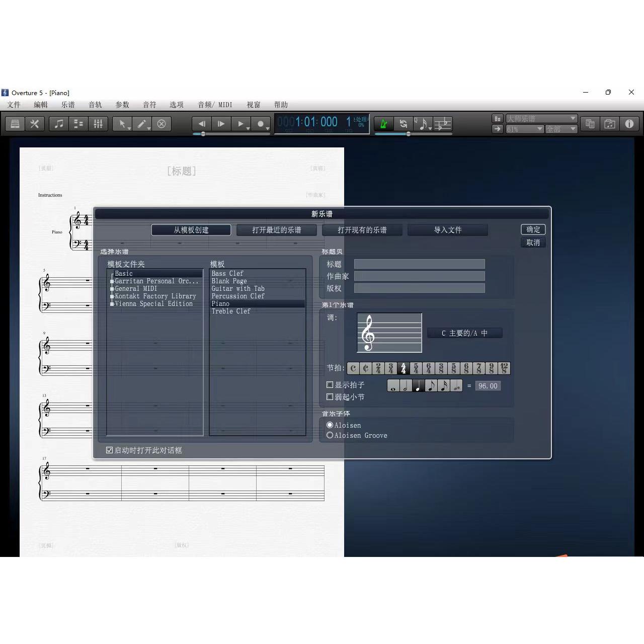Image resolution: width=644 pixels, height=644 pixels.
Task: Select the 2/4 time signature
Action: coord(378,368)
